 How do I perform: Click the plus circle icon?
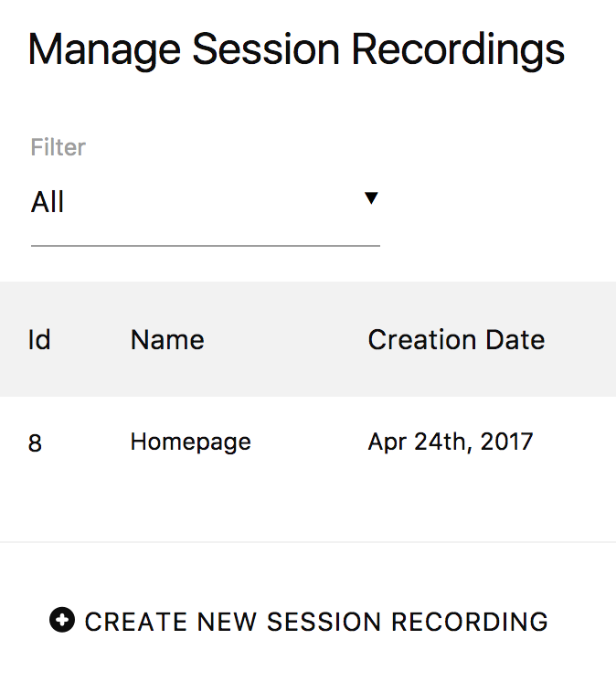pyautogui.click(x=62, y=622)
